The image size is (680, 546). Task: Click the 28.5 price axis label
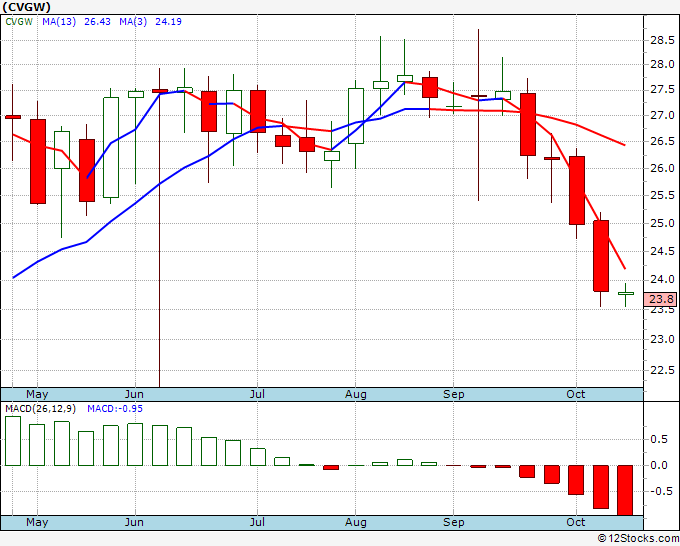pyautogui.click(x=662, y=41)
